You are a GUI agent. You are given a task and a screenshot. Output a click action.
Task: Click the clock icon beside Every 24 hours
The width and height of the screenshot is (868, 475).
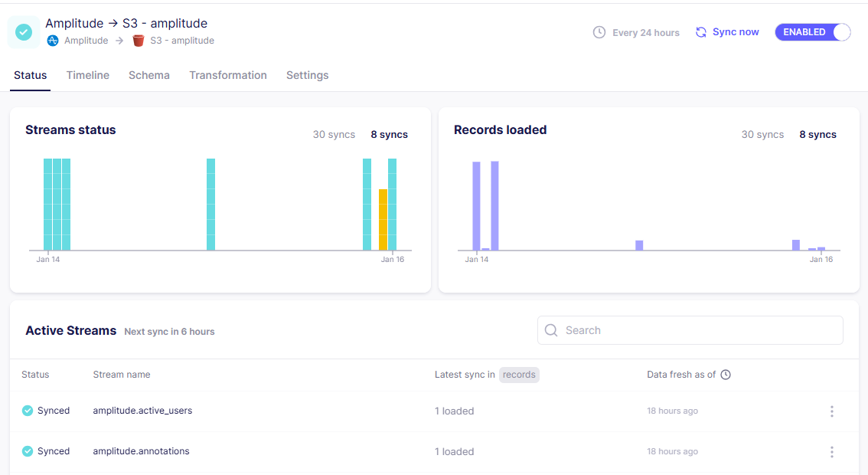pos(599,32)
